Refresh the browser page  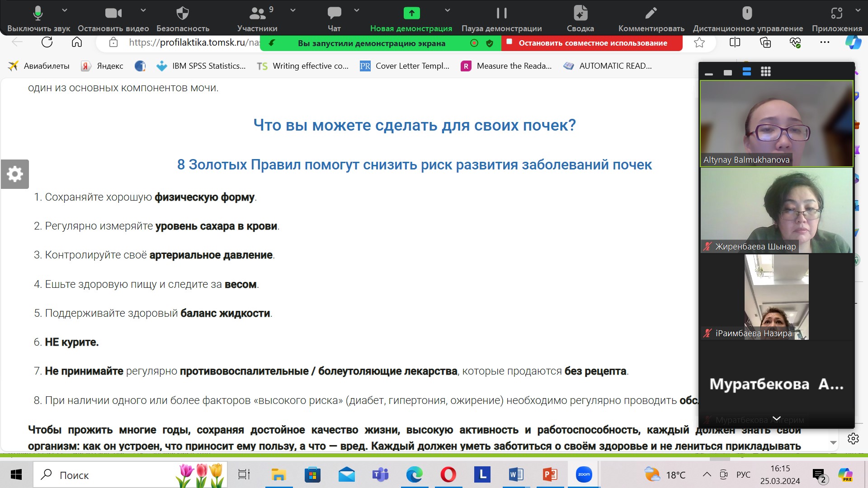tap(47, 42)
